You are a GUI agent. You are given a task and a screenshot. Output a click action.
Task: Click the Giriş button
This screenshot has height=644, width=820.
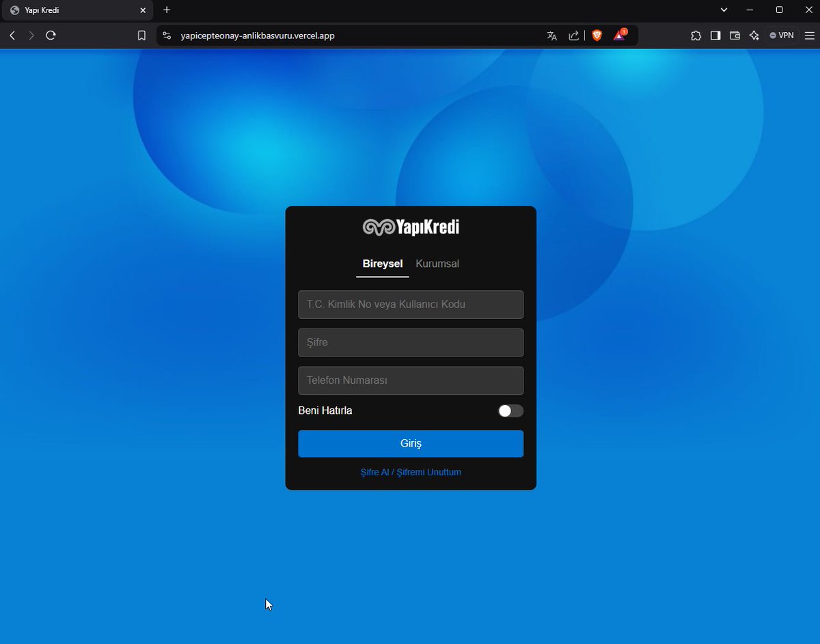411,443
